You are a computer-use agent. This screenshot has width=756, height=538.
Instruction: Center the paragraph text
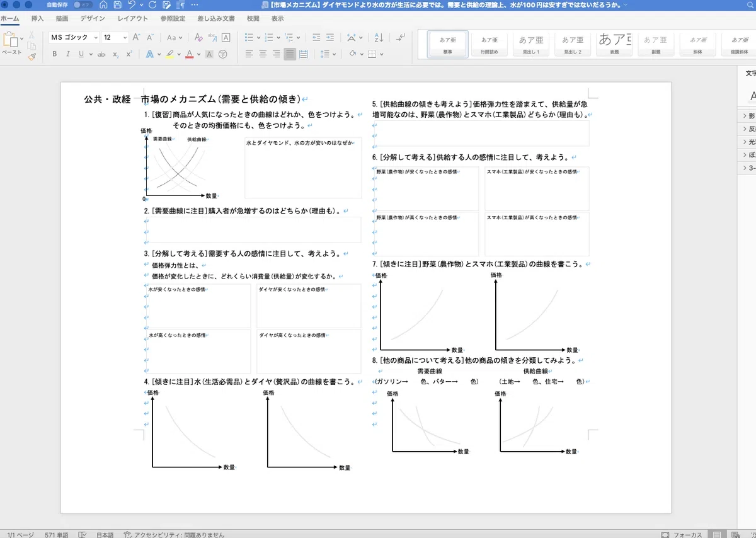[x=263, y=54]
